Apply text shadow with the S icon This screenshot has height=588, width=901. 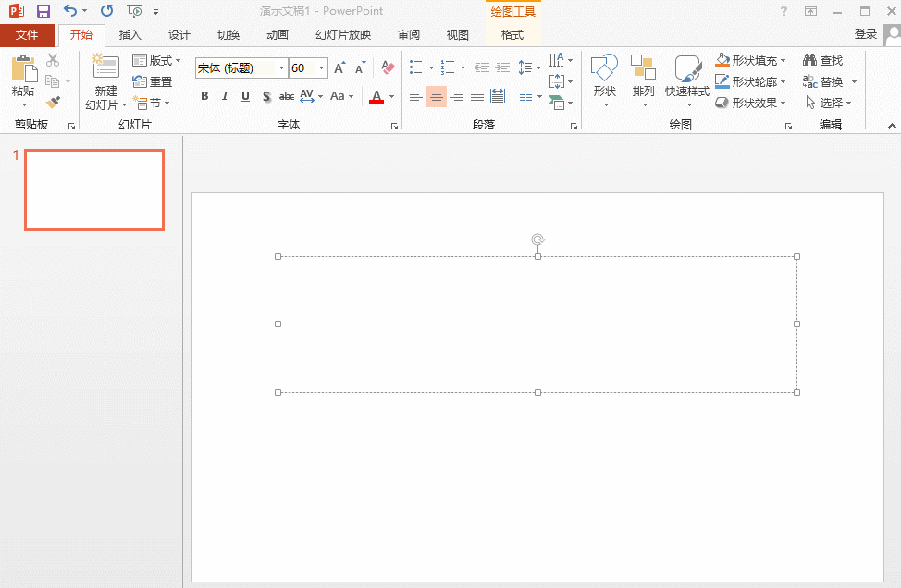click(x=266, y=96)
